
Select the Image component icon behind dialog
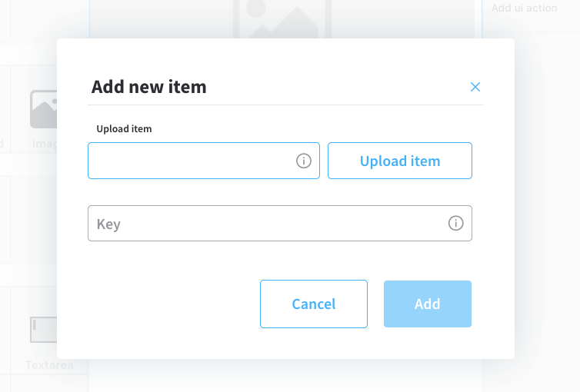[44, 109]
